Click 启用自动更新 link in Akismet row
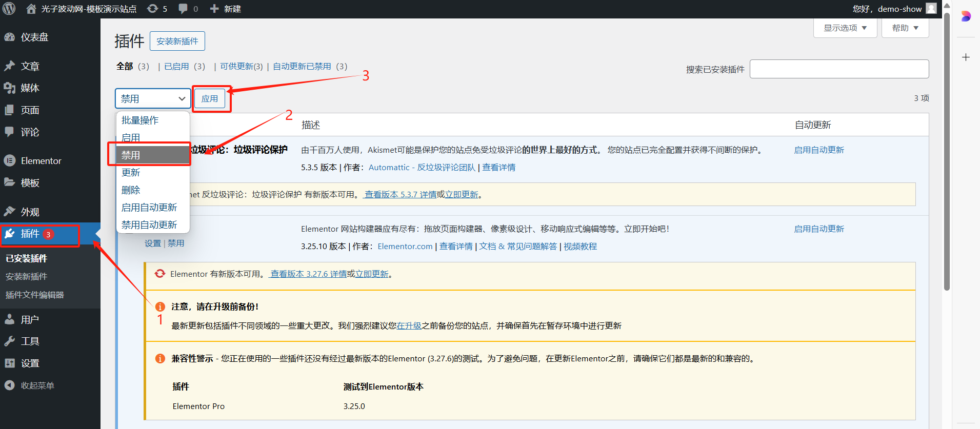The width and height of the screenshot is (980, 429). pos(819,150)
